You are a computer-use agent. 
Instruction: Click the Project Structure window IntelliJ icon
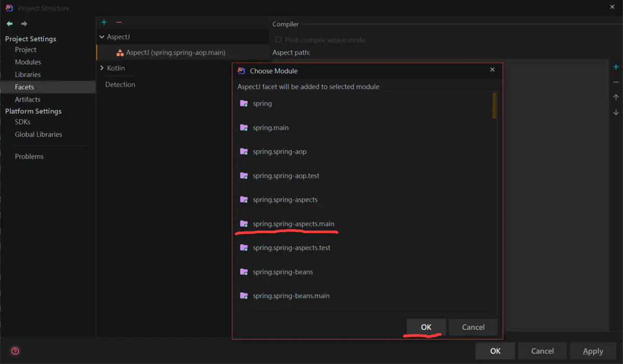click(9, 8)
